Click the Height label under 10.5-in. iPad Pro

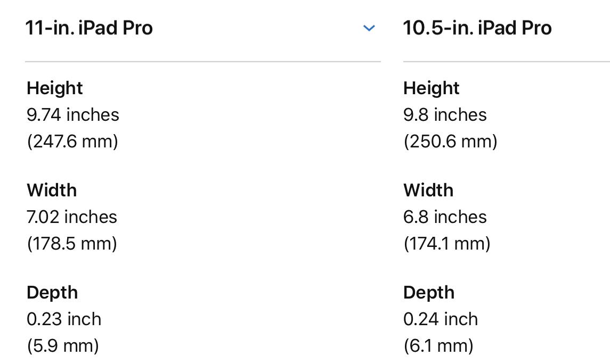(432, 88)
